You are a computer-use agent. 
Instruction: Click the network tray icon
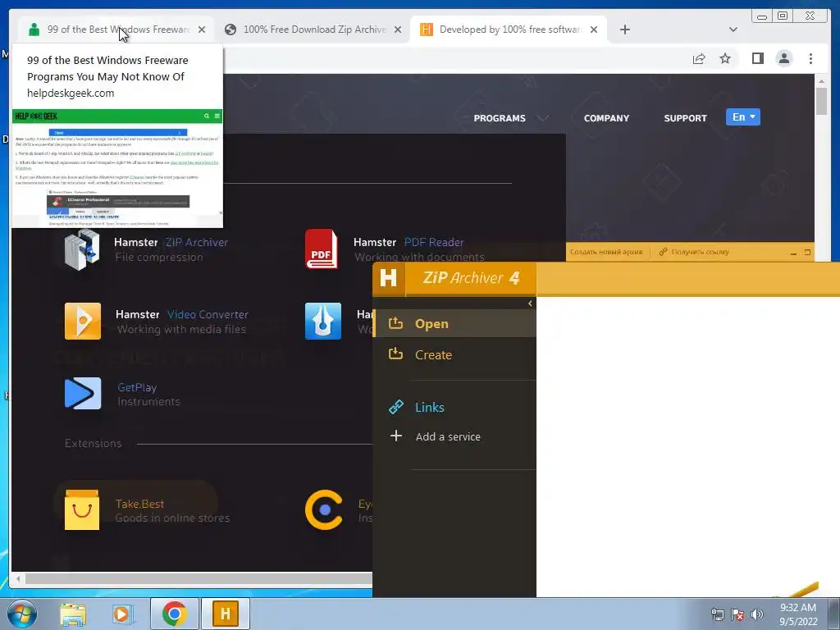click(717, 614)
